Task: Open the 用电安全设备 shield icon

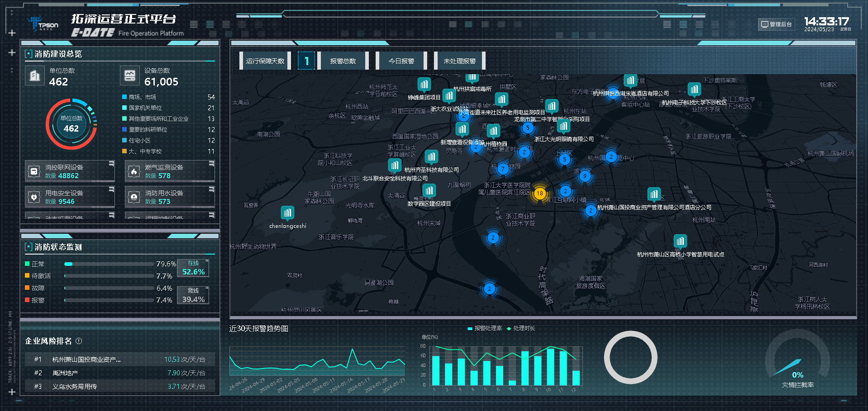Action: (x=34, y=197)
